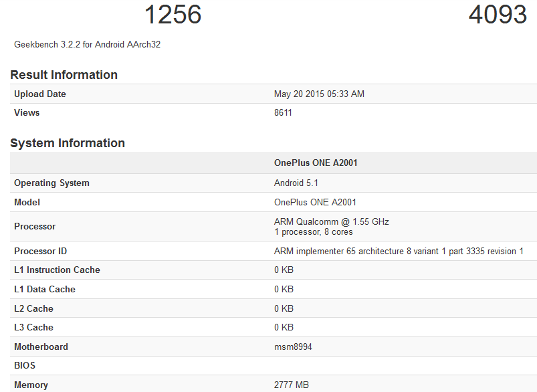Click the L2 Cache label

click(33, 309)
